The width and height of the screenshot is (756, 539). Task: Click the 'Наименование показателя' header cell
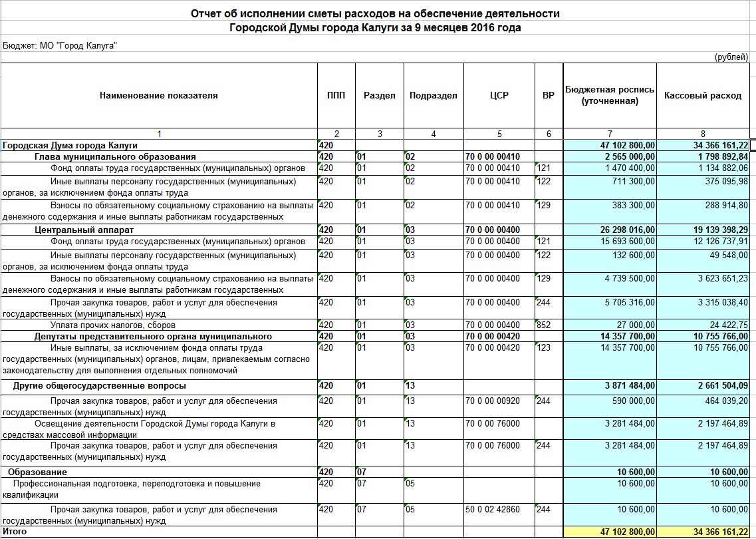(158, 95)
